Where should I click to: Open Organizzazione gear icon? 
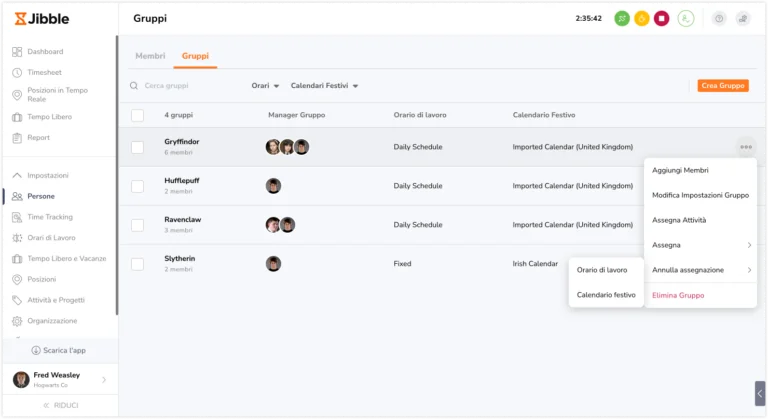pos(17,321)
